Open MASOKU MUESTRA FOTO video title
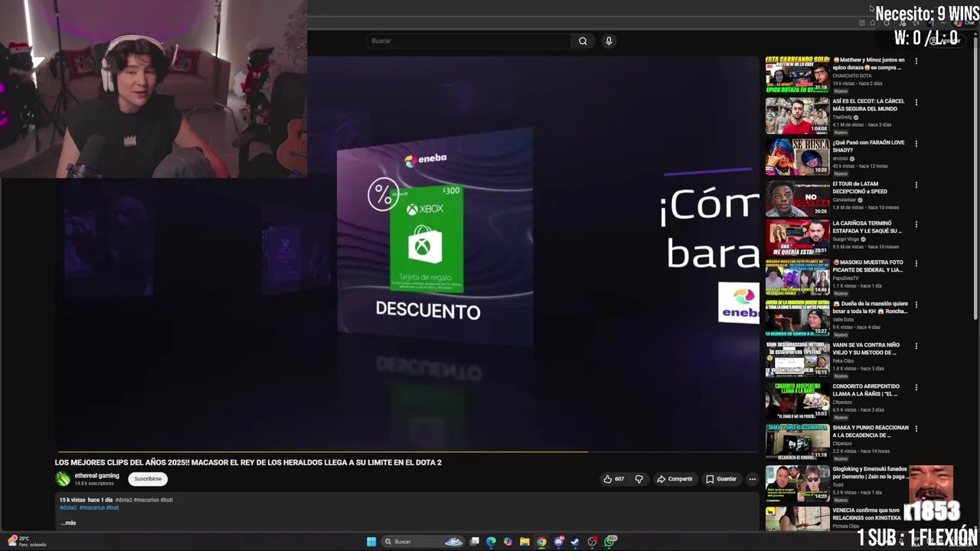This screenshot has width=980, height=551. point(869,266)
